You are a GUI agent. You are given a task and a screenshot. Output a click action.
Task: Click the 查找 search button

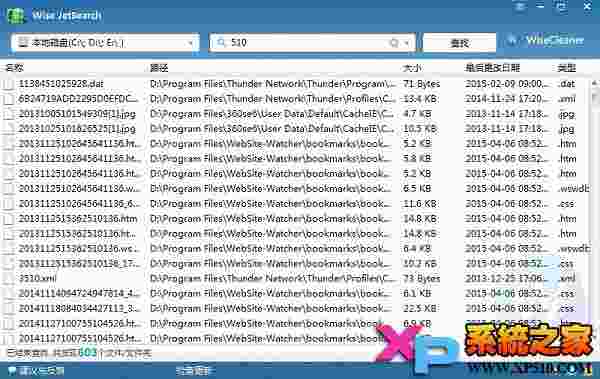click(459, 42)
